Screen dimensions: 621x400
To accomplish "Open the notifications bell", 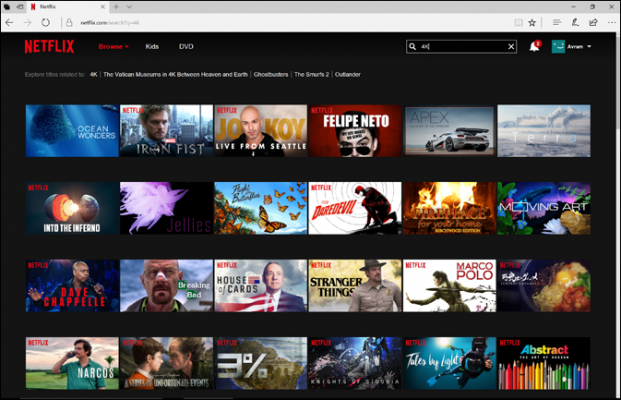I will (x=534, y=46).
